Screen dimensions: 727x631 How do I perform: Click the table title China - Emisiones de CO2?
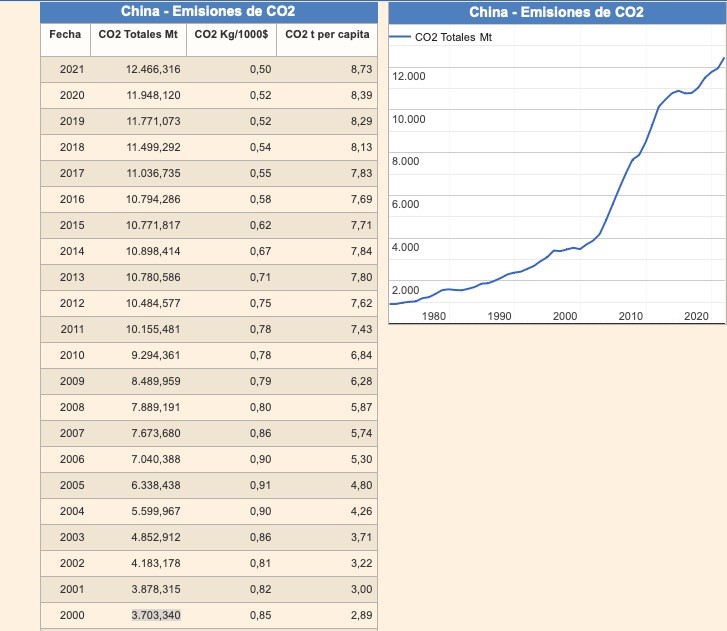coord(208,12)
